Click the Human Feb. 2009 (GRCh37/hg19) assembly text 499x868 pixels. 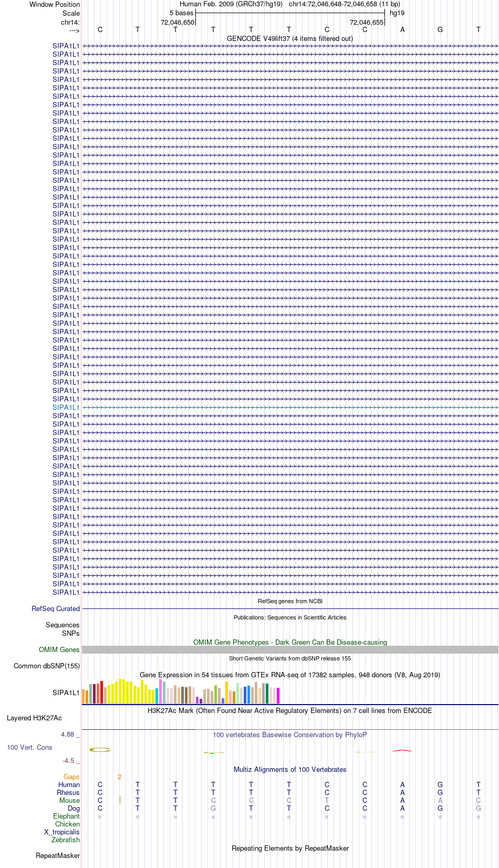(231, 4)
